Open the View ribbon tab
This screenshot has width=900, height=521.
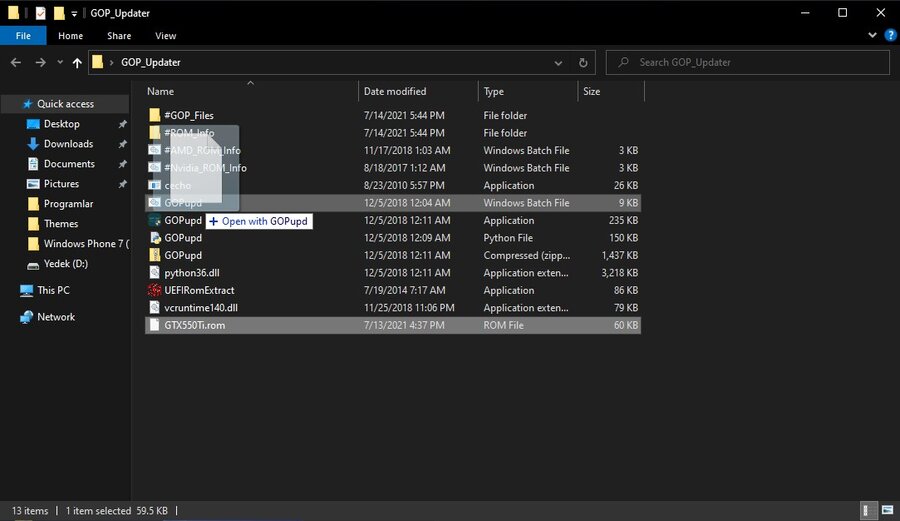165,36
